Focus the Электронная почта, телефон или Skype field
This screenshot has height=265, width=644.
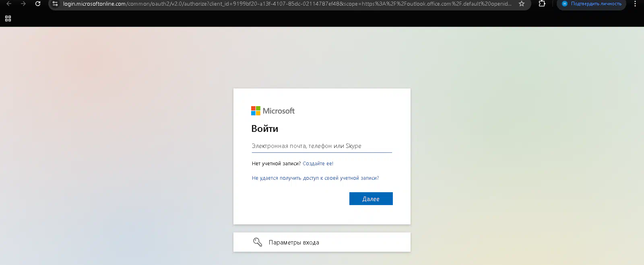click(322, 146)
